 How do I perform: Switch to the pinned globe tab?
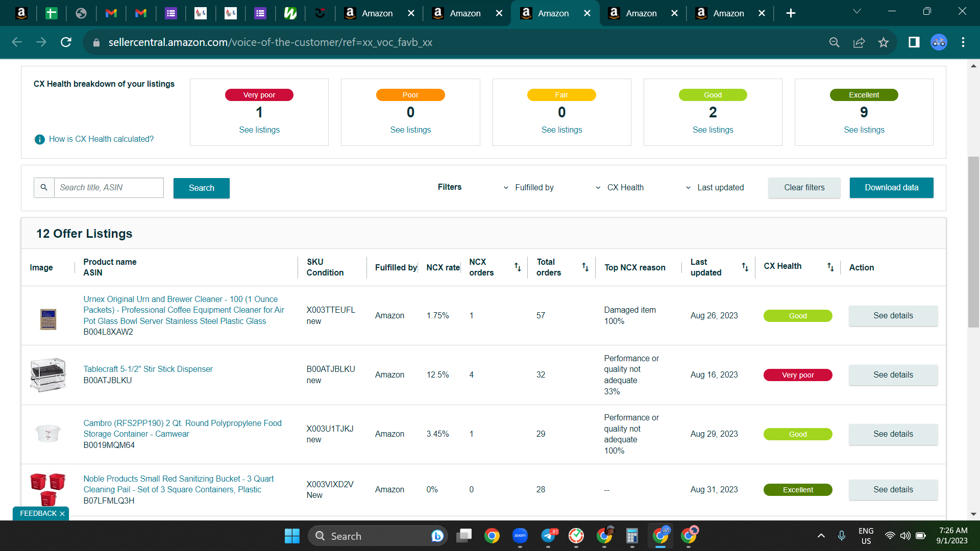pos(81,13)
